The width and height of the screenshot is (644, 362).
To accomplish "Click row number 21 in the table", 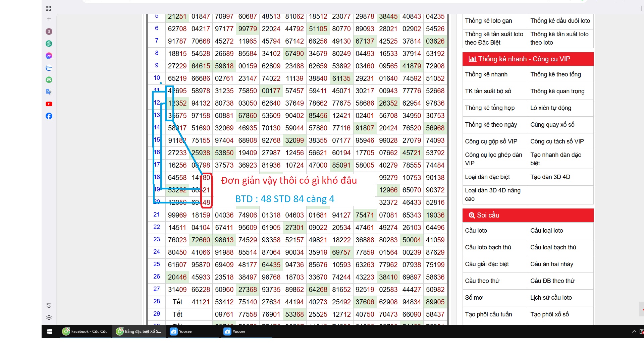I will (157, 215).
